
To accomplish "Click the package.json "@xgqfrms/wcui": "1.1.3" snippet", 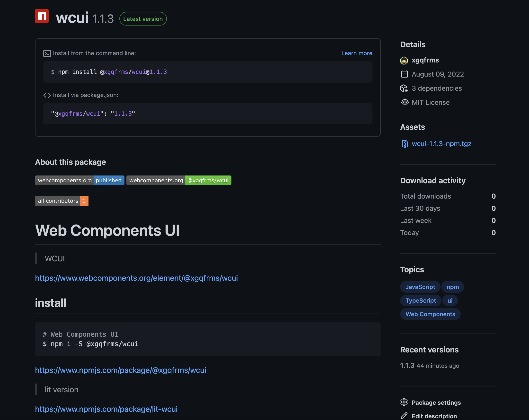I will [93, 114].
